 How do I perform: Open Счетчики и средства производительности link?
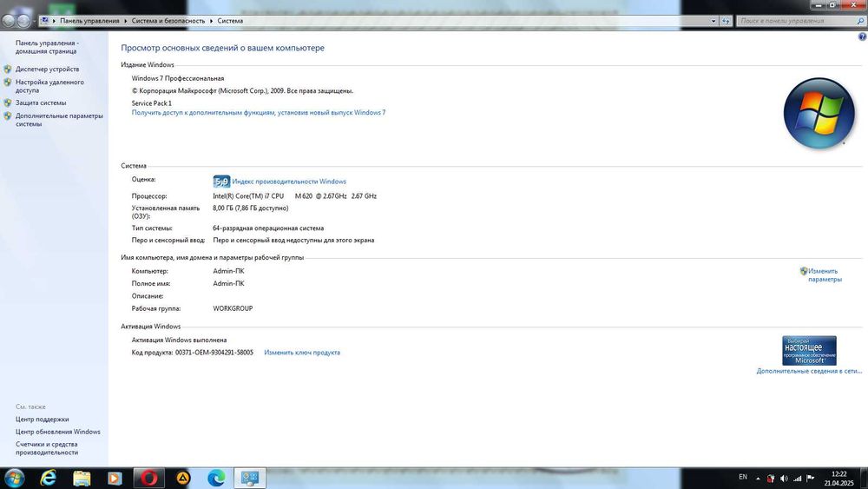[x=47, y=448]
